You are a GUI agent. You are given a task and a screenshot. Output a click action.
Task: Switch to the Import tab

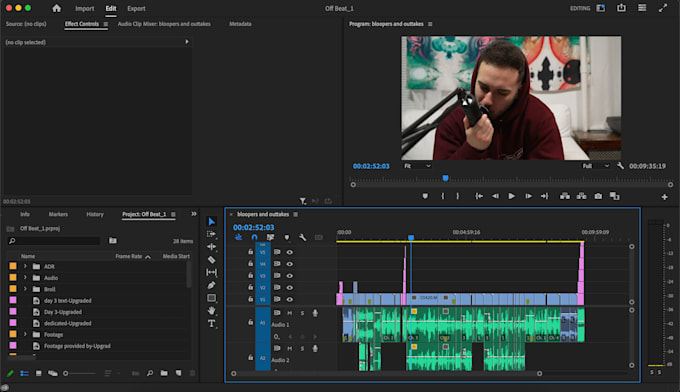click(x=85, y=8)
